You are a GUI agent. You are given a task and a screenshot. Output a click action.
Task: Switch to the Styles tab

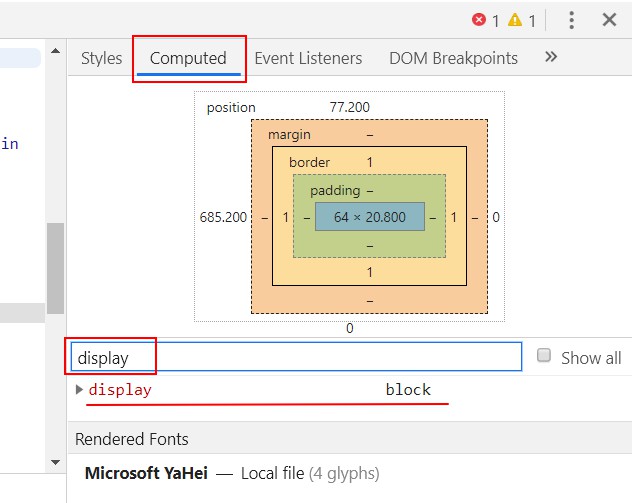point(101,58)
